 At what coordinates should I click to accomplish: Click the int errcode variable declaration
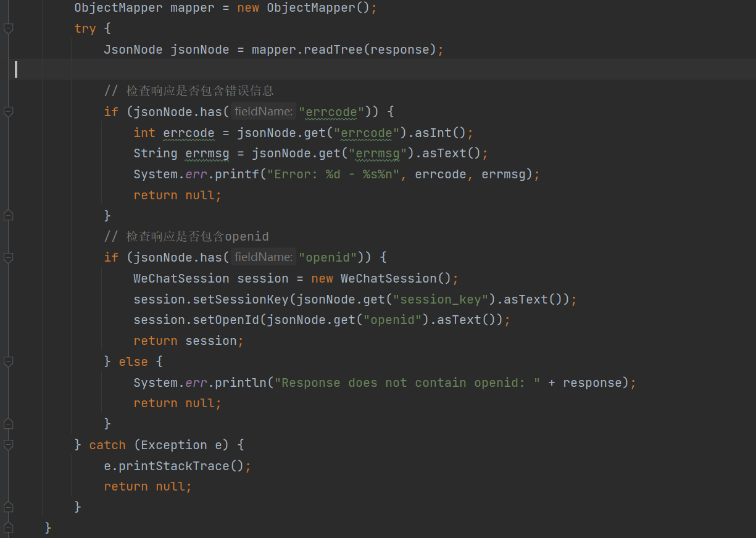[174, 133]
